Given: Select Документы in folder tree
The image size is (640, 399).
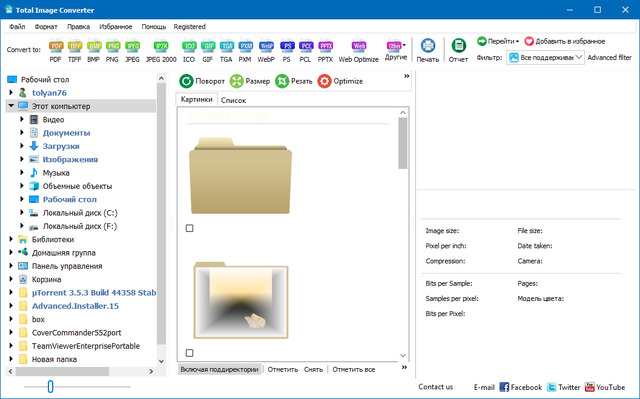Looking at the screenshot, I should [x=66, y=133].
